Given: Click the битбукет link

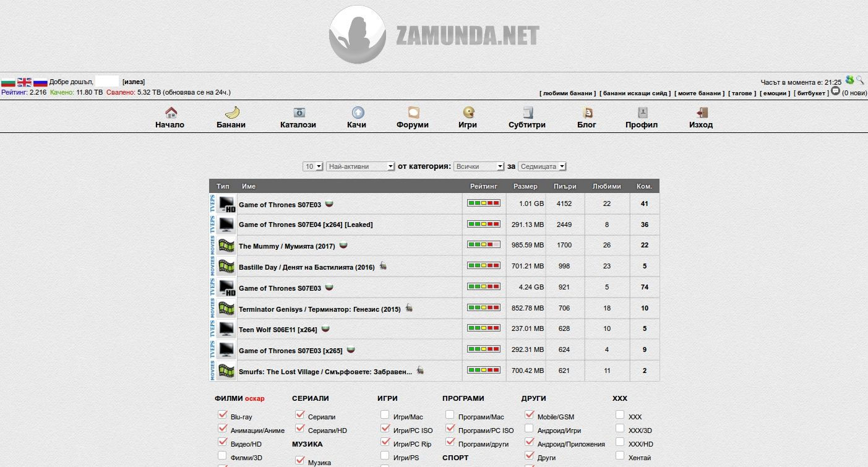Looking at the screenshot, I should [x=812, y=93].
